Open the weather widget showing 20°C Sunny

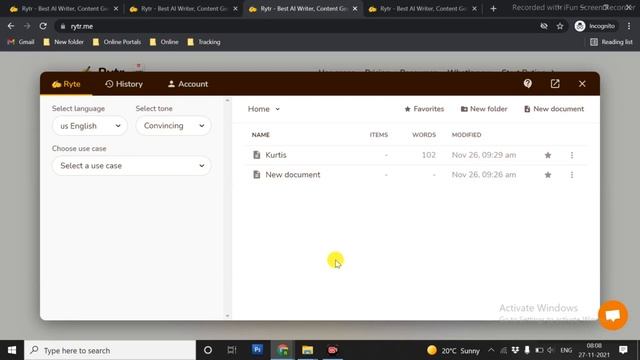pyautogui.click(x=453, y=351)
